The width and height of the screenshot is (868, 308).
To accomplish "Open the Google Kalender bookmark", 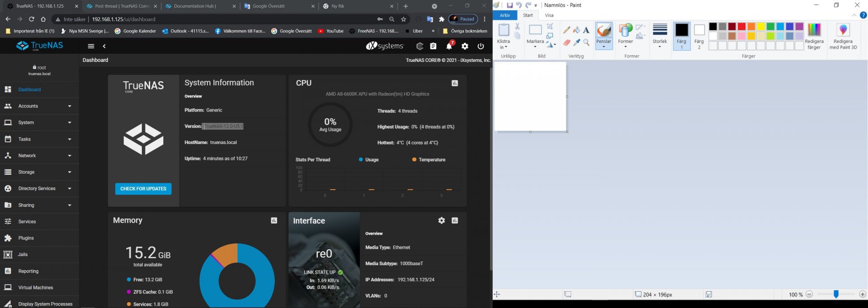I will [x=135, y=31].
